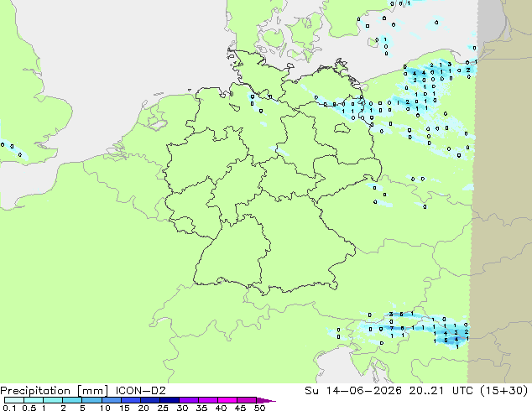Viewport: 532px width, 411px height.
Task: Click the 5–10 mm legend swatch
Action: coord(91,400)
